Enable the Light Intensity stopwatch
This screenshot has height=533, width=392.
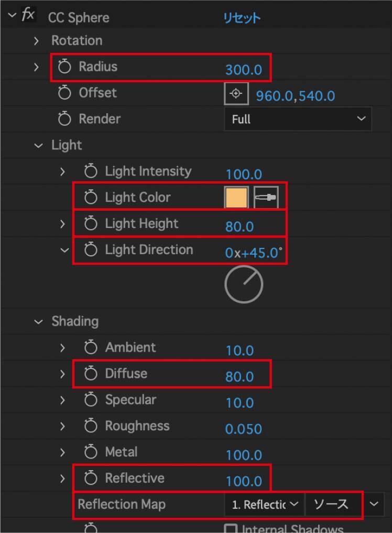point(91,171)
